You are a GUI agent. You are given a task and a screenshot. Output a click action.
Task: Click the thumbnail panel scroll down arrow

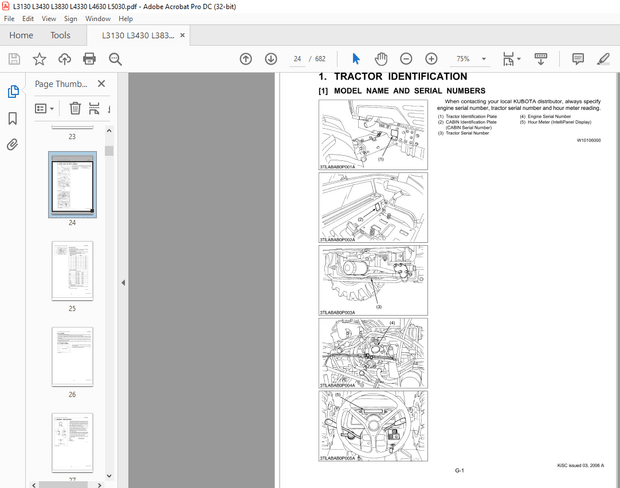pos(109,476)
